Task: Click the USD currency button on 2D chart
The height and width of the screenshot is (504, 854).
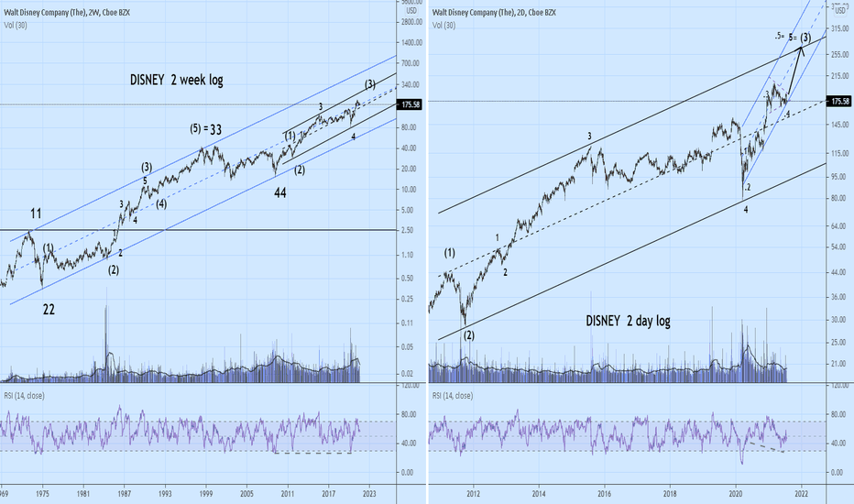Action: [840, 10]
